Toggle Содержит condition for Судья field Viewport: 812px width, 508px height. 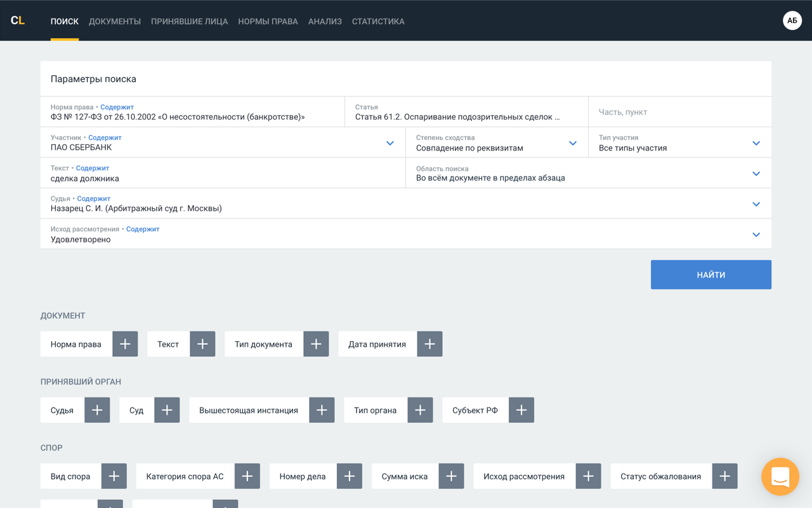[94, 199]
